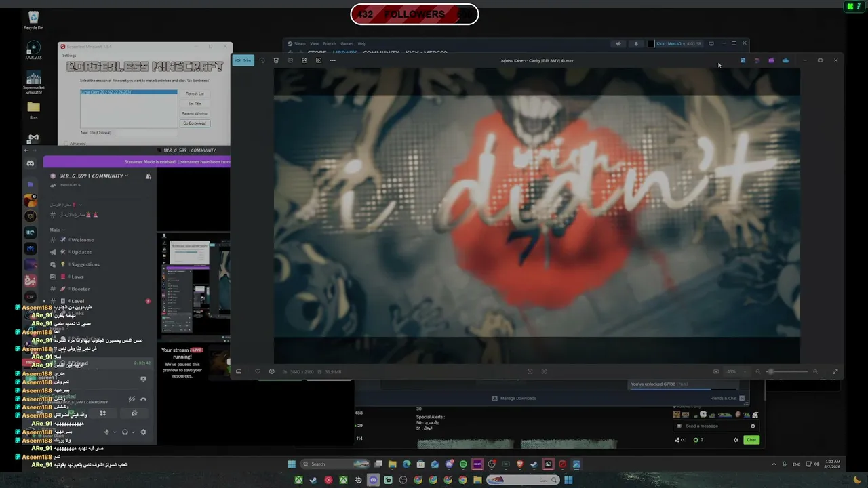Open Friends & Chat in Steam
Viewport: 868px width, 488px height.
point(727,399)
